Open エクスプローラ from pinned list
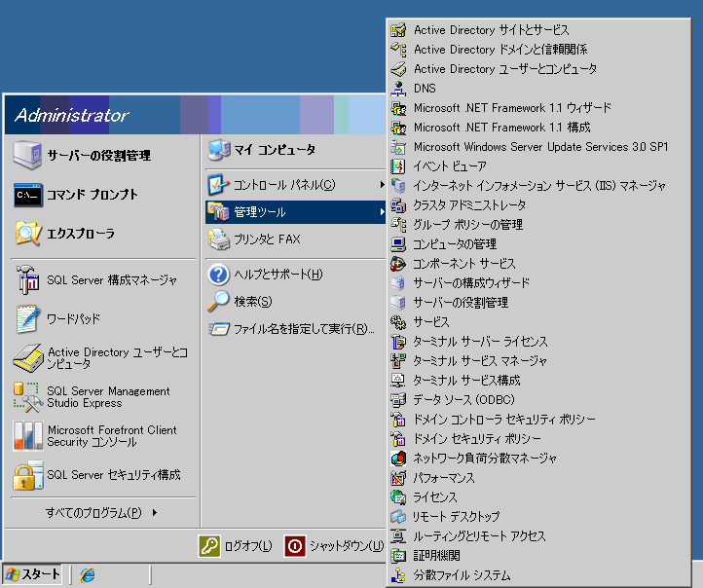This screenshot has width=703, height=588. pos(103,234)
